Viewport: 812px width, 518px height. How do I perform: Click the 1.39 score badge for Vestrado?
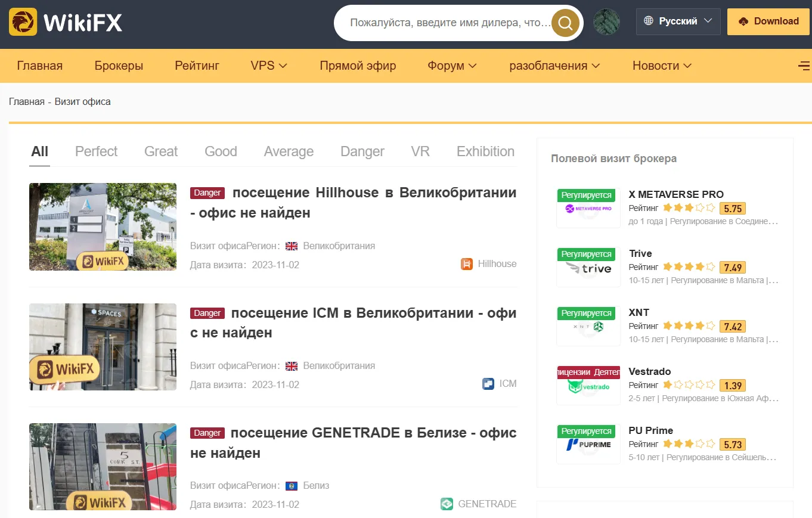click(x=733, y=386)
